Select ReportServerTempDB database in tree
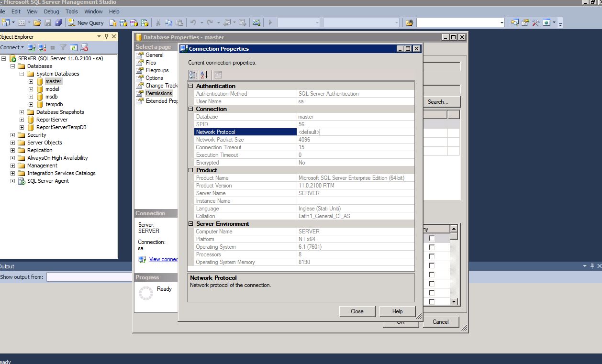The width and height of the screenshot is (602, 364). (x=61, y=127)
